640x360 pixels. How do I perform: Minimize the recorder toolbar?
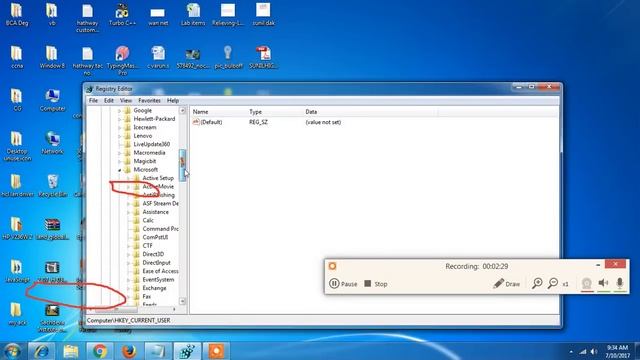598,265
